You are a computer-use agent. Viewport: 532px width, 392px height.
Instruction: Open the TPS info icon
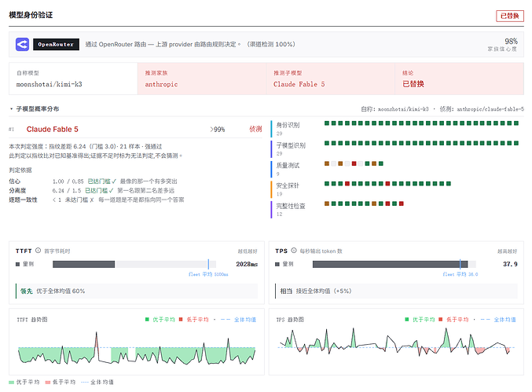tap(293, 251)
